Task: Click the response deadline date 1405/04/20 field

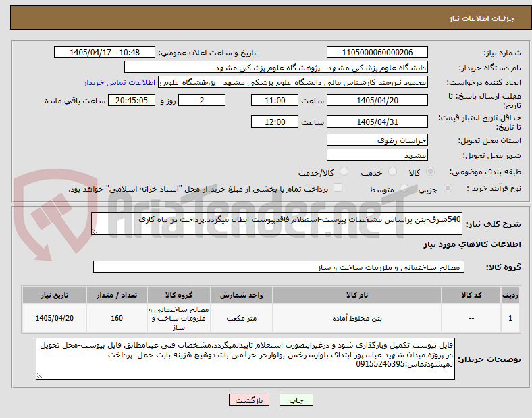Action: [377, 101]
